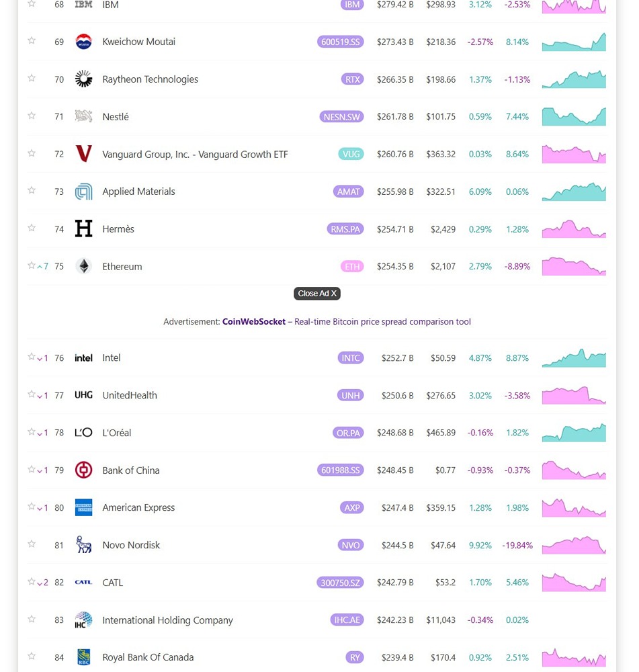
Task: Click the Vanguard red V logo
Action: 83,154
